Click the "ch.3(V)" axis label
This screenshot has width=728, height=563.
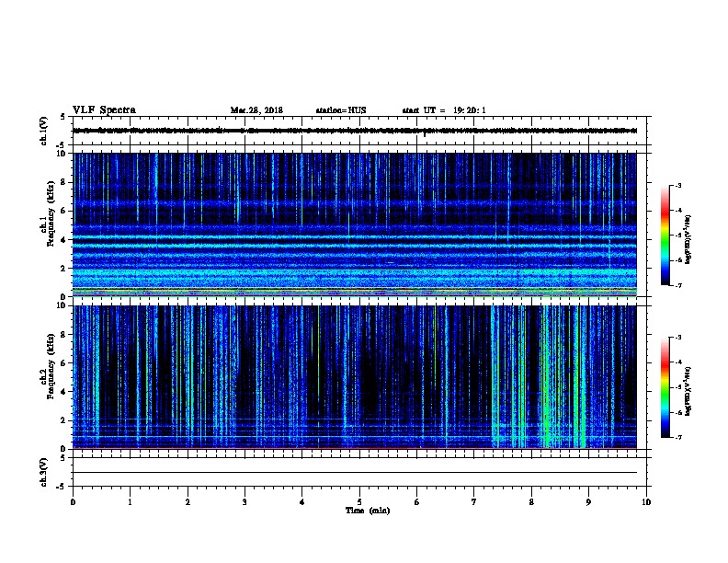[x=43, y=472]
